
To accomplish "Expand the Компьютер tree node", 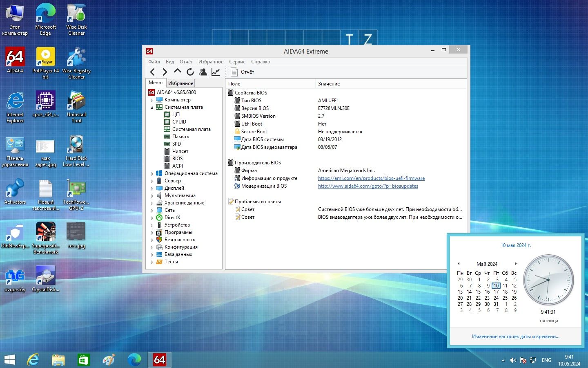I will 152,100.
